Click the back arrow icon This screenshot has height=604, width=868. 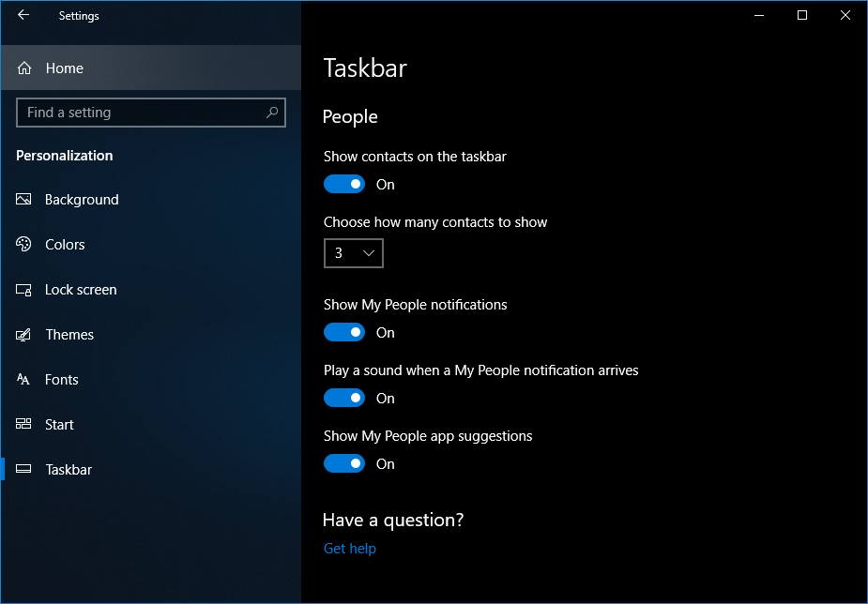click(x=23, y=15)
